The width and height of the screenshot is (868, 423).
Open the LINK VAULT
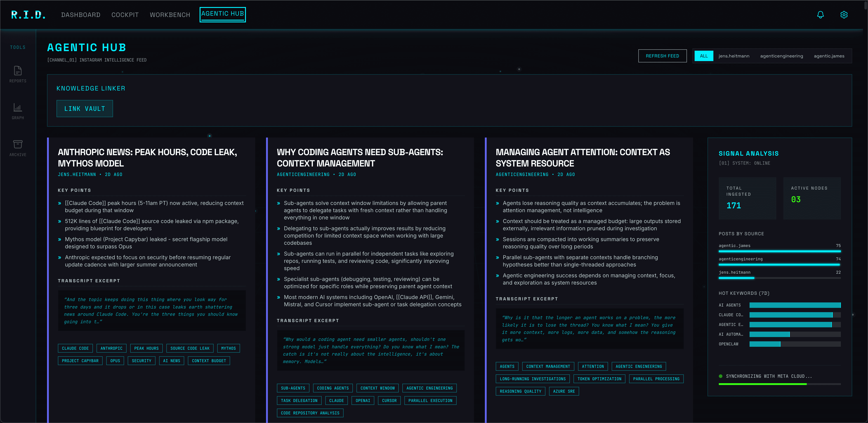85,108
